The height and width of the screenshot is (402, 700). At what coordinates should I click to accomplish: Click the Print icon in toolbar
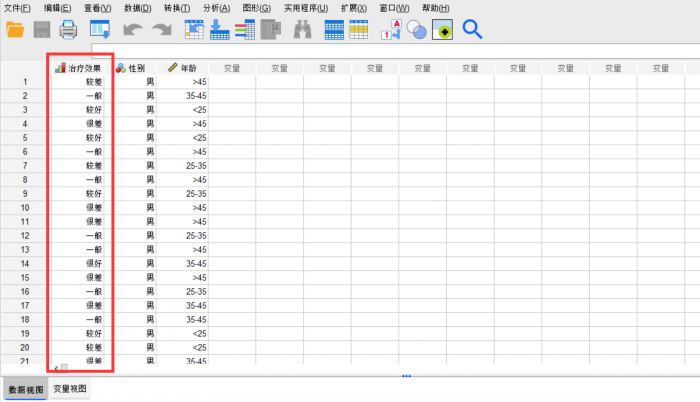69,30
